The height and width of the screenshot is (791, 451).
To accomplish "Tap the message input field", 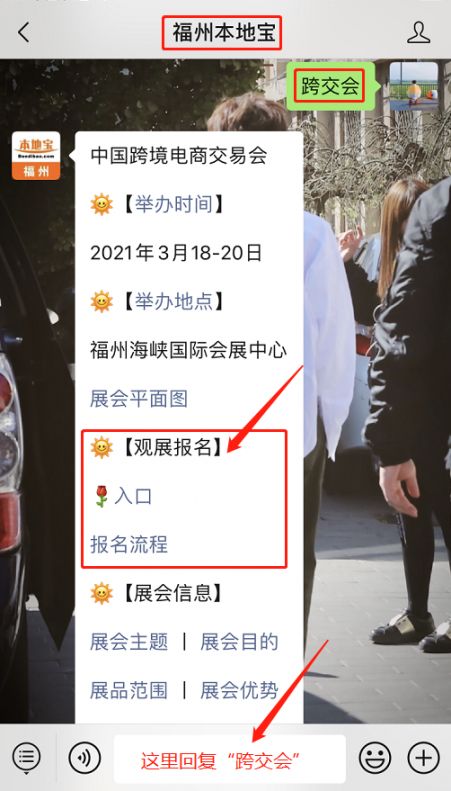I will pyautogui.click(x=230, y=759).
